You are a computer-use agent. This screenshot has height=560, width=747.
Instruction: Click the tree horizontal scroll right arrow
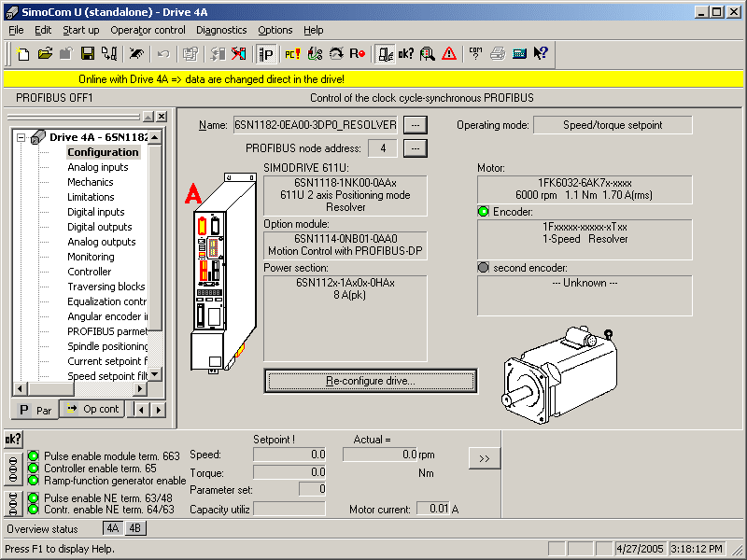tap(139, 389)
